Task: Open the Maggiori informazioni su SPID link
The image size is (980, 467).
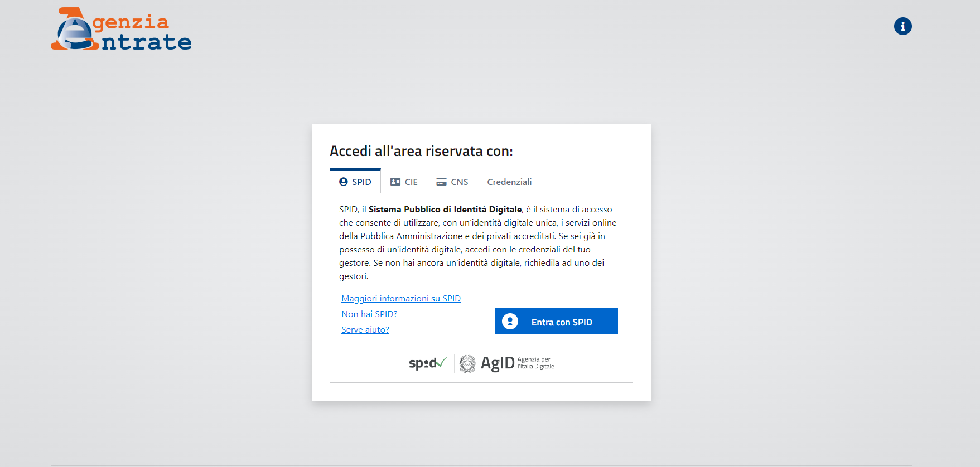Action: pyautogui.click(x=401, y=299)
